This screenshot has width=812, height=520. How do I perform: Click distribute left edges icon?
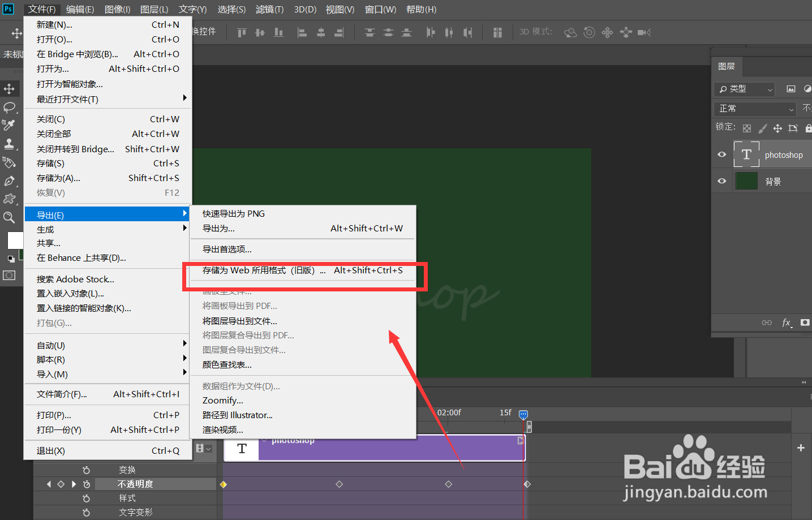431,33
